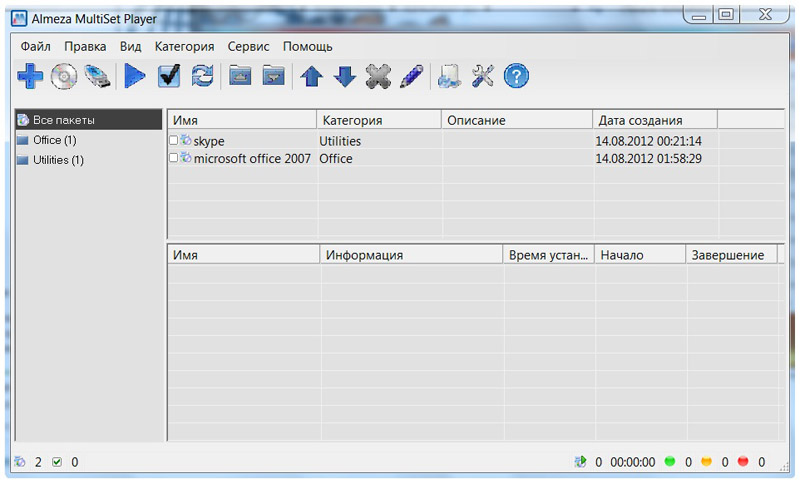Click the lower panel Имя column header
This screenshot has height=484, width=800.
pyautogui.click(x=243, y=255)
